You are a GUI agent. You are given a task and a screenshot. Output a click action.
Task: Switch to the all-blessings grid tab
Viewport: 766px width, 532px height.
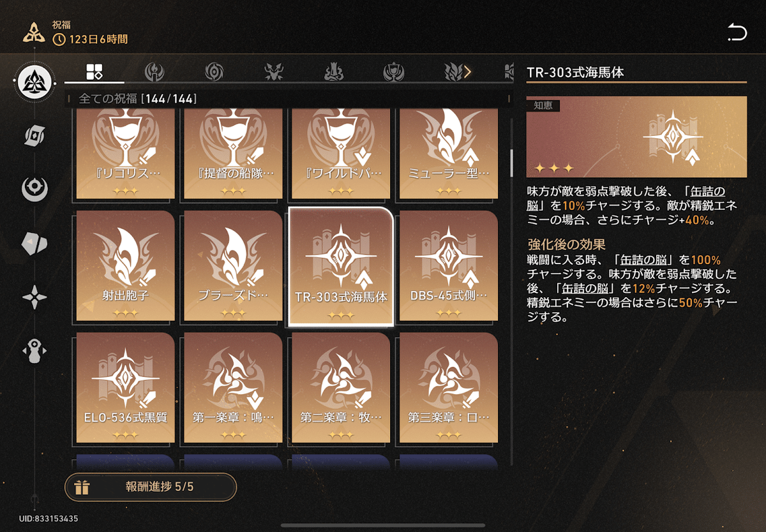tap(94, 71)
